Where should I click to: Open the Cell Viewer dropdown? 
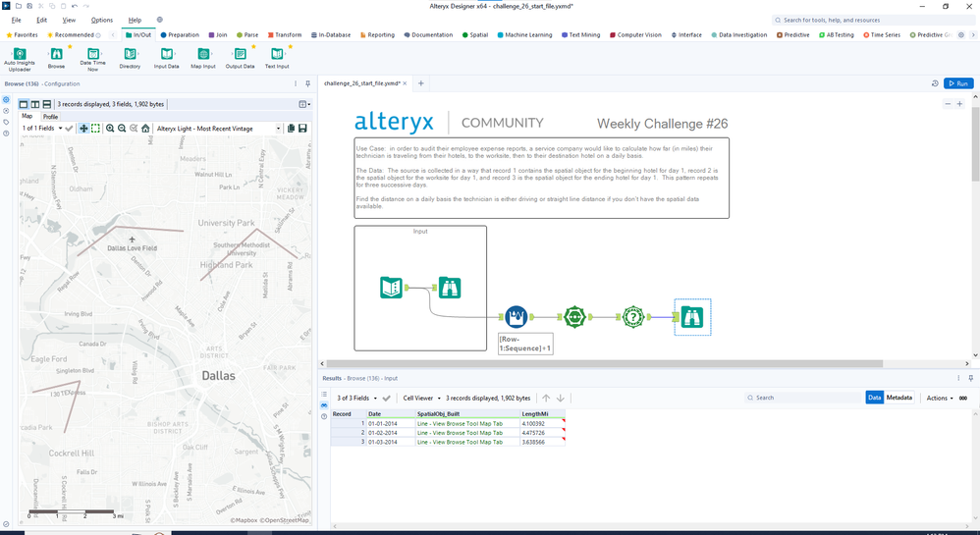(422, 398)
